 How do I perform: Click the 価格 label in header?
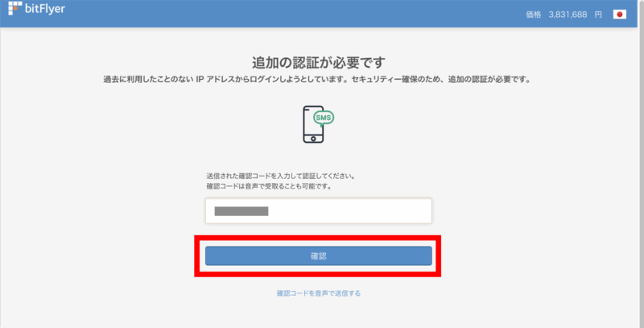click(x=534, y=15)
